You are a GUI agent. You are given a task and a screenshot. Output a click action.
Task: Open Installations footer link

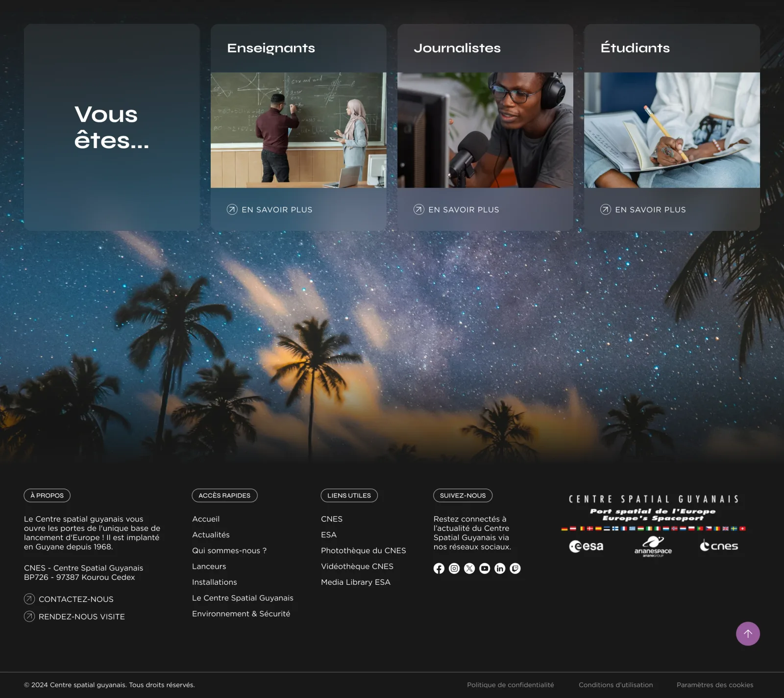pos(215,582)
